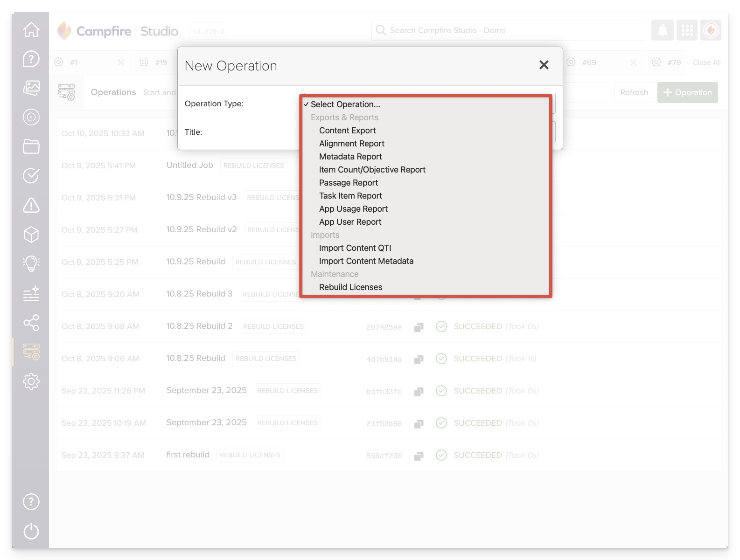
Task: Choose Alignment Report option
Action: click(x=351, y=144)
